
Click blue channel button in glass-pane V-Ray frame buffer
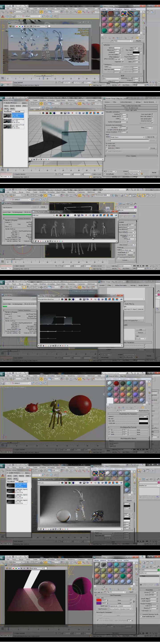pyautogui.click(x=54, y=113)
